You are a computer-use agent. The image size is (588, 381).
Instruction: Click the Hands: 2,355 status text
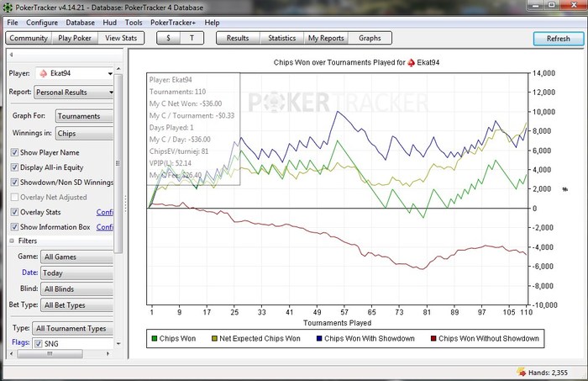[x=548, y=373]
